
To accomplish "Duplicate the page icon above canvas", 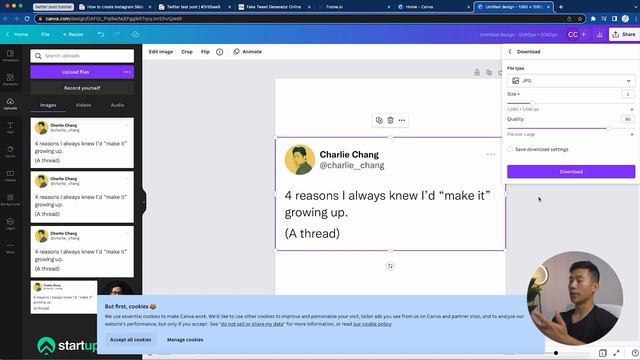I will click(x=489, y=72).
